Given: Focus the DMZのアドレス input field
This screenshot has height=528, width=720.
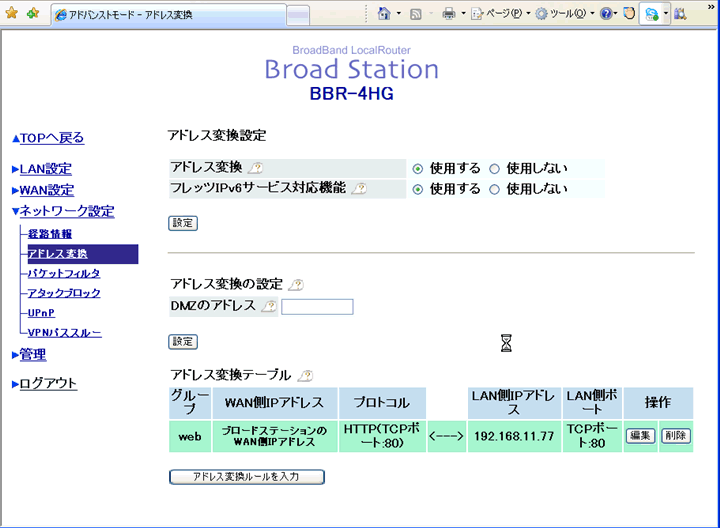Looking at the screenshot, I should [x=317, y=307].
